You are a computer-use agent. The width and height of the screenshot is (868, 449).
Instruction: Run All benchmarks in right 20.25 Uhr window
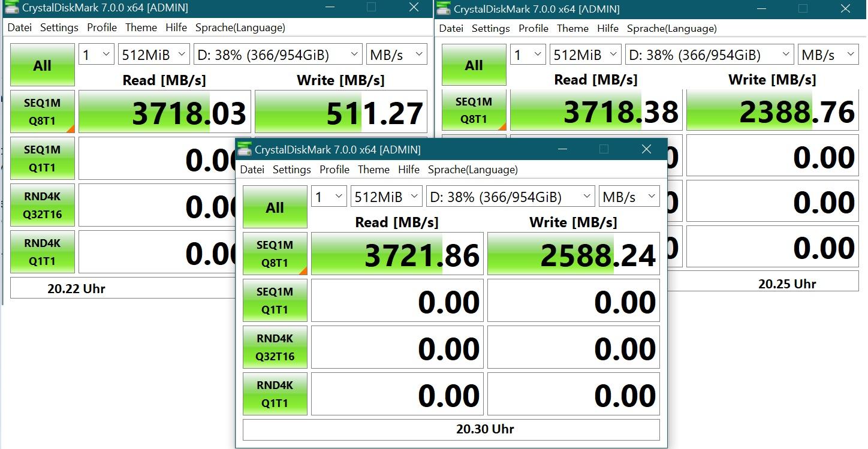[x=474, y=65]
